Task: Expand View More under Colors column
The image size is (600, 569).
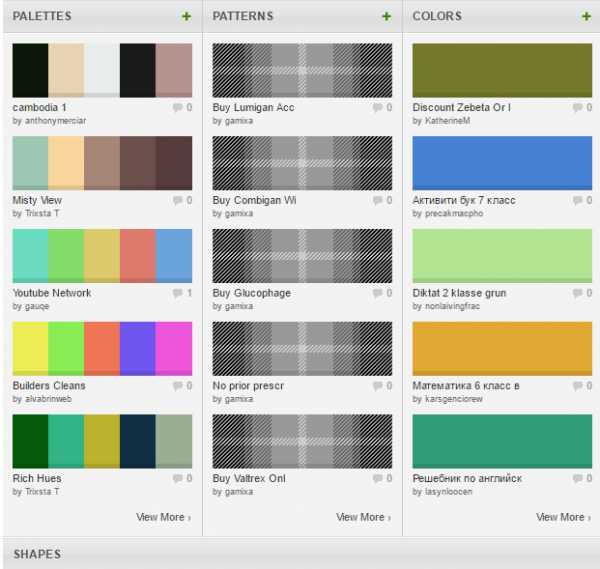Action: (x=563, y=517)
